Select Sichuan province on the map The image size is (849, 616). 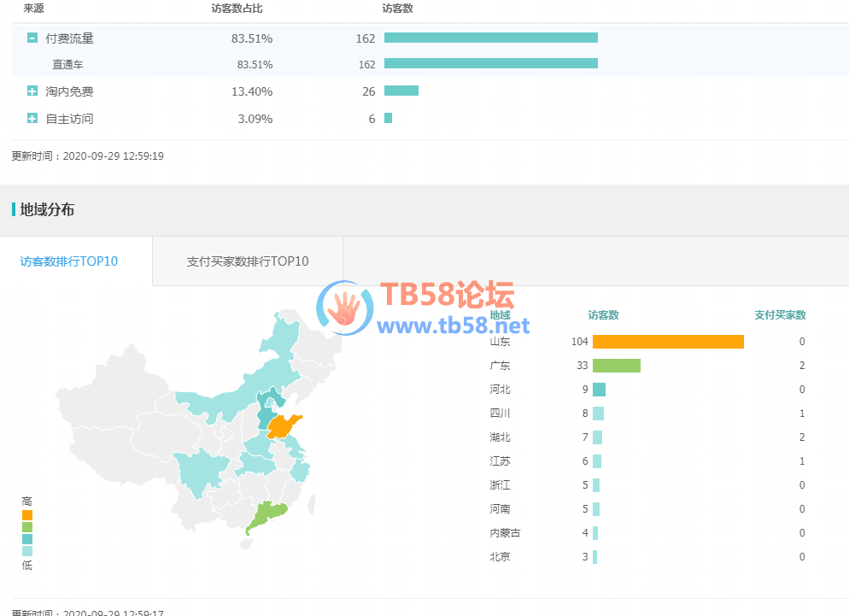tap(195, 472)
